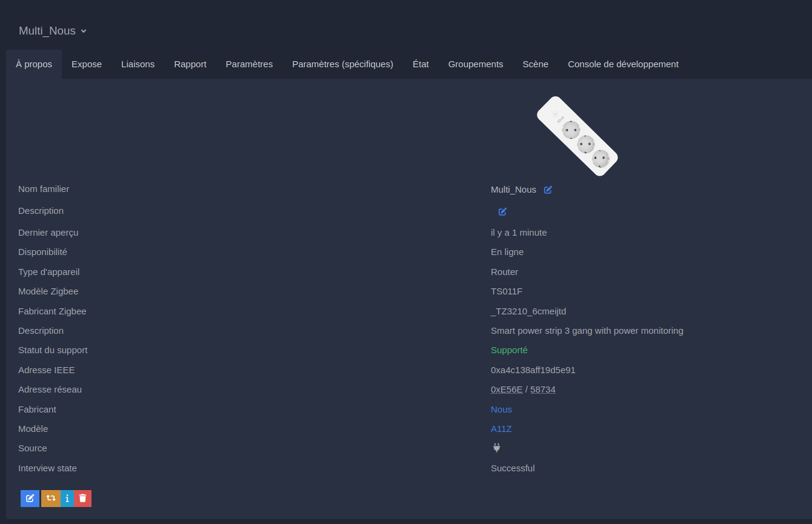Show the État tab
812x524 pixels.
(x=421, y=64)
